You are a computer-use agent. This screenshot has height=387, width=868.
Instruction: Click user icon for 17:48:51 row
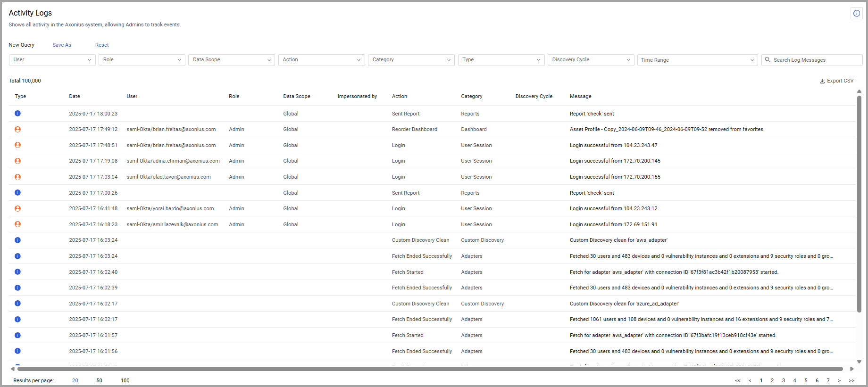17,145
